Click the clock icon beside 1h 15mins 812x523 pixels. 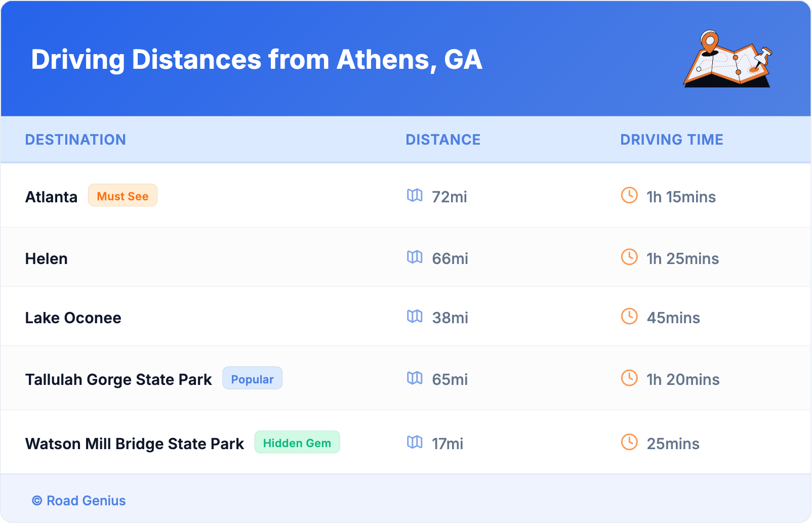point(629,195)
